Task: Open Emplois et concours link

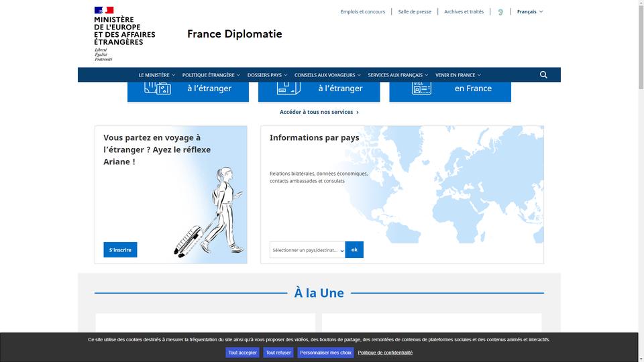Action: pos(363,12)
